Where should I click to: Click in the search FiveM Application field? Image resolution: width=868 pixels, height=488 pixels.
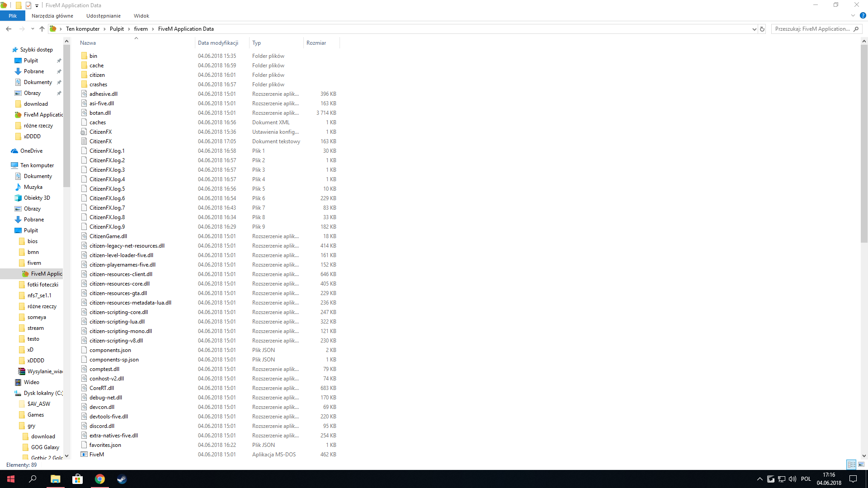point(812,29)
